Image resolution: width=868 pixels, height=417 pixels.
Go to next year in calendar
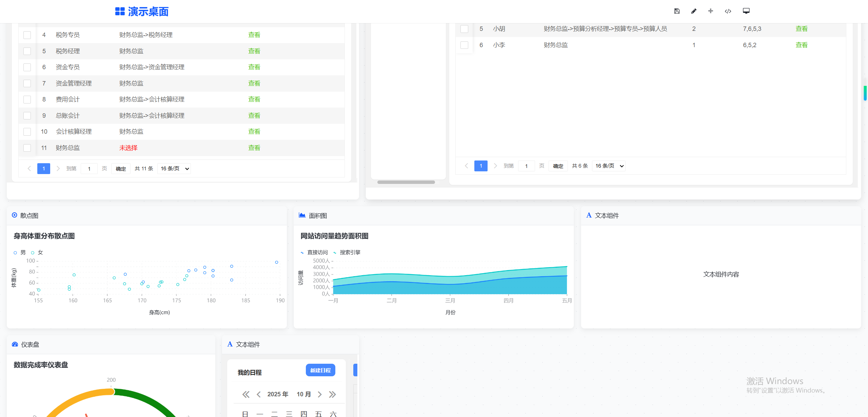point(332,394)
